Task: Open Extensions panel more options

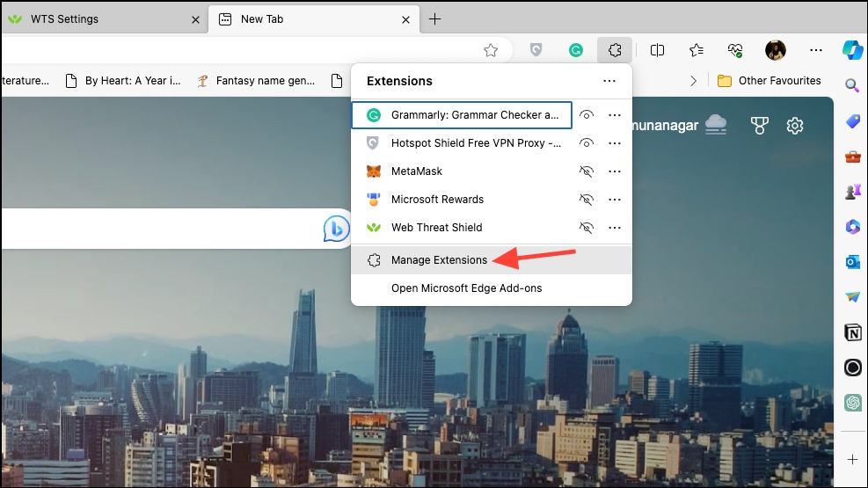Action: [x=609, y=81]
